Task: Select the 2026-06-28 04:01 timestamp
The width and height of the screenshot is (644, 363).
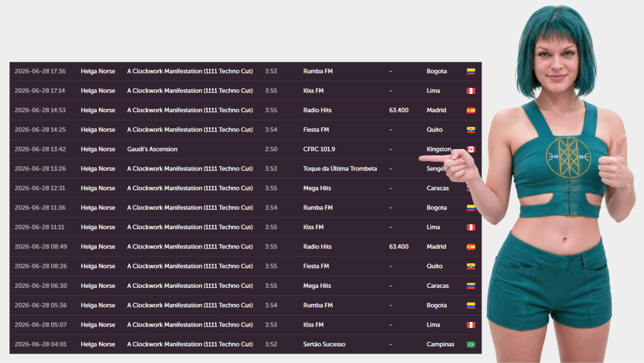Action: point(40,344)
